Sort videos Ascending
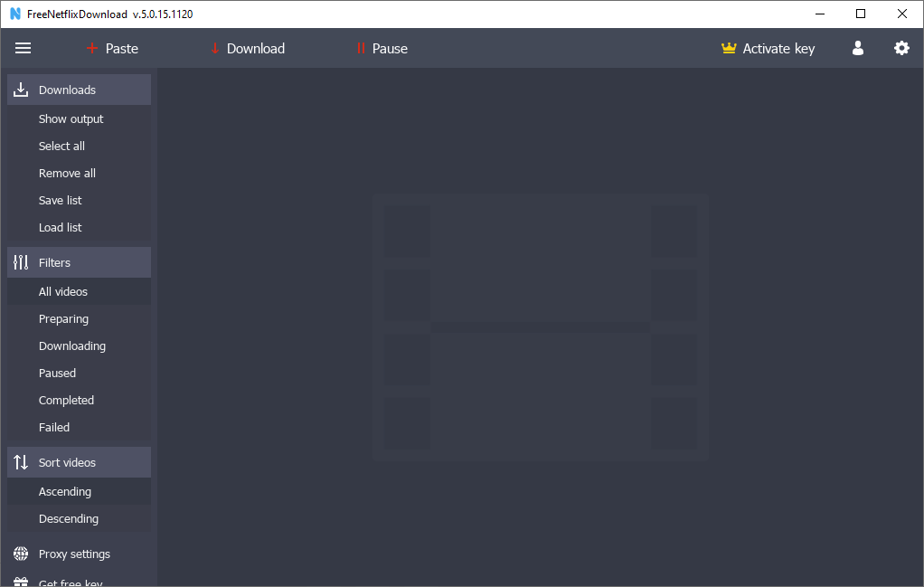 79,491
